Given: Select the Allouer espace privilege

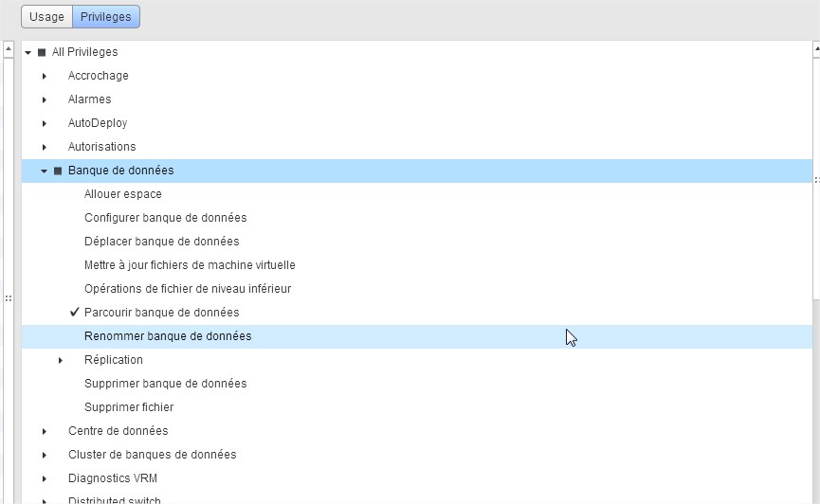Looking at the screenshot, I should click(123, 194).
